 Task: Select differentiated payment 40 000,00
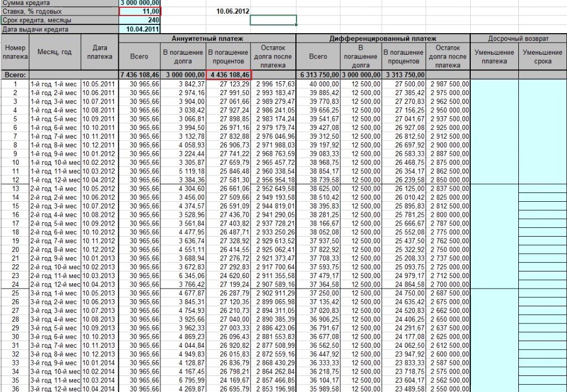pos(318,84)
